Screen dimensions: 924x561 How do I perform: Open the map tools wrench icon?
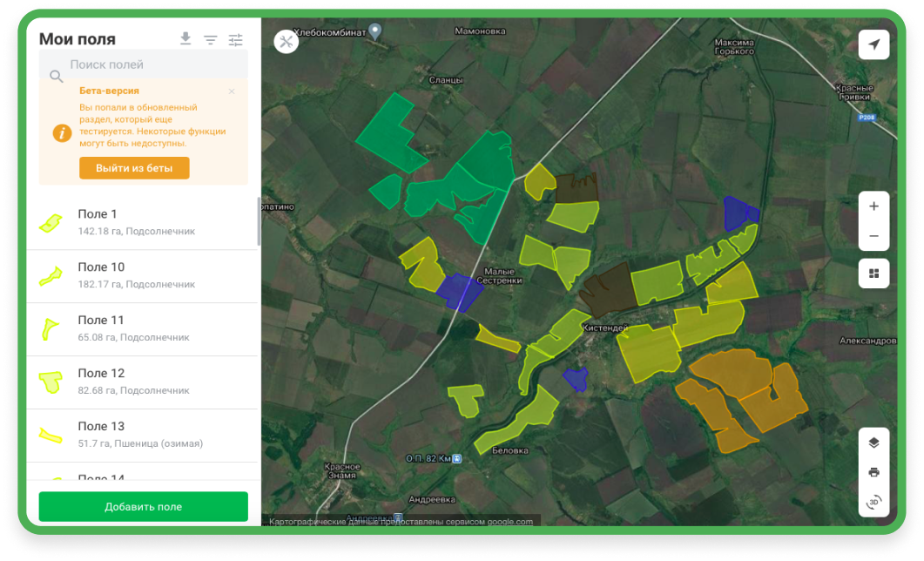286,42
